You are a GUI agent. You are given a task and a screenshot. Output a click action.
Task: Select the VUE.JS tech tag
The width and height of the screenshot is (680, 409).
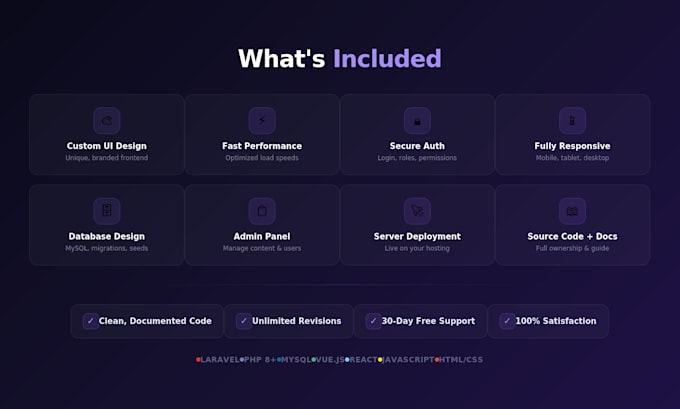328,360
